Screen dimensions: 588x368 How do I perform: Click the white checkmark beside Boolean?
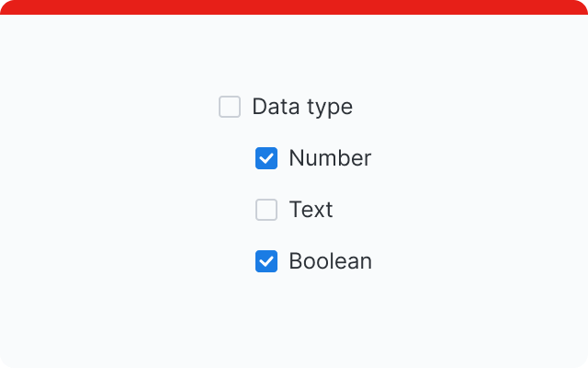point(266,261)
